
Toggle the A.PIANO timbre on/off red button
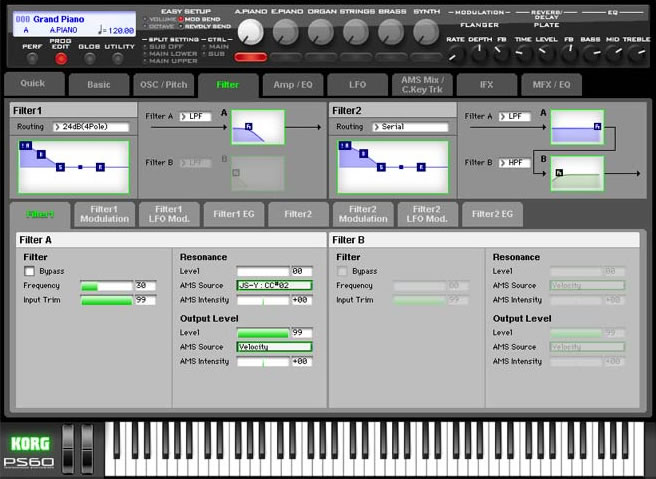tap(251, 57)
